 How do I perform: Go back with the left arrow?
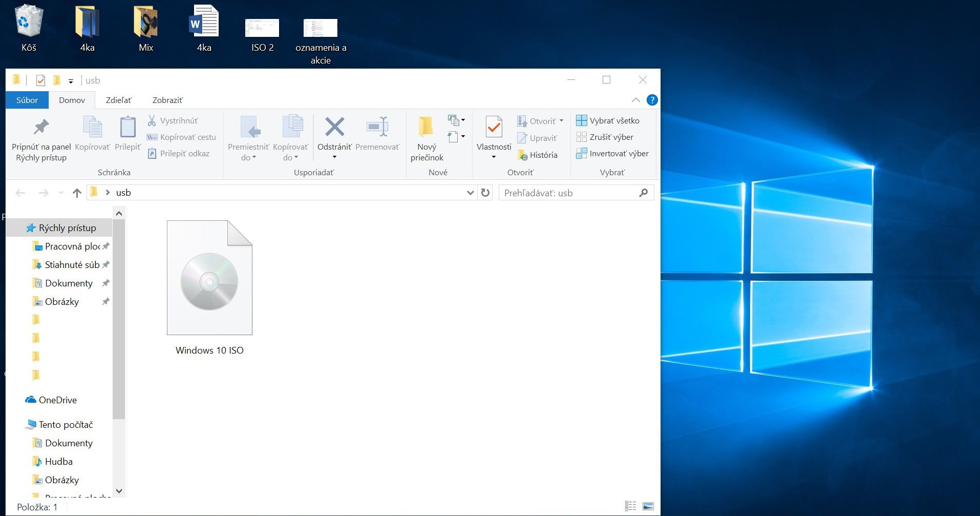pyautogui.click(x=20, y=193)
